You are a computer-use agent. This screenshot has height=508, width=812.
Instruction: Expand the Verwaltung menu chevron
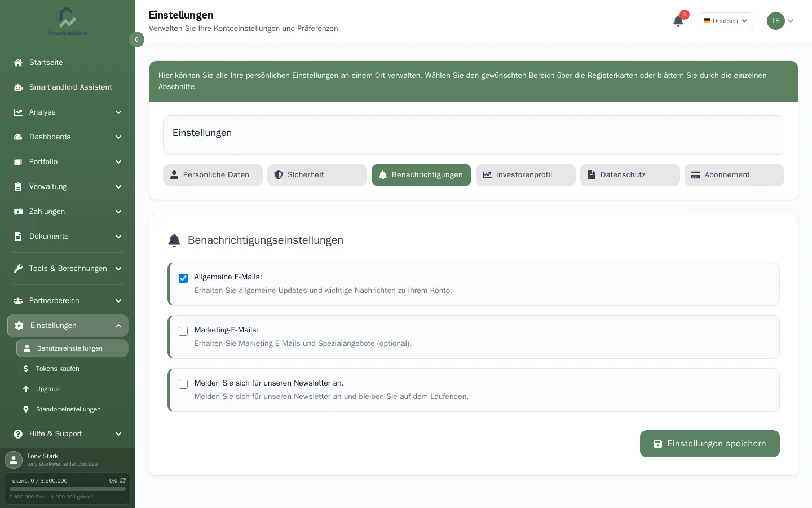coord(118,187)
